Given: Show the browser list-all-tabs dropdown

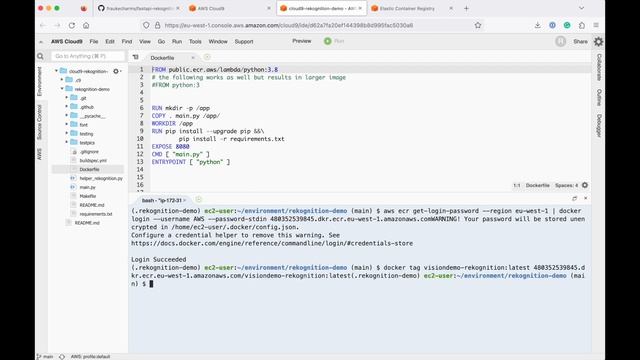Looking at the screenshot, I should pos(581,8).
